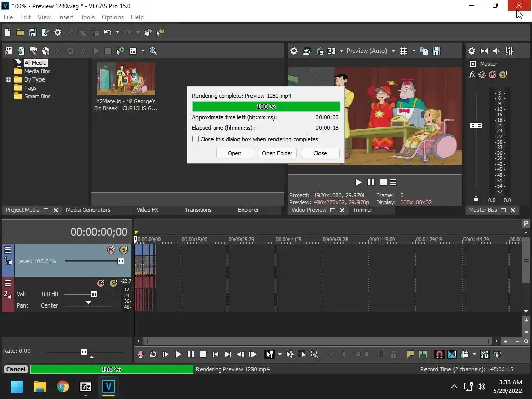Image resolution: width=532 pixels, height=399 pixels.
Task: Click Open Folder button
Action: [277, 153]
